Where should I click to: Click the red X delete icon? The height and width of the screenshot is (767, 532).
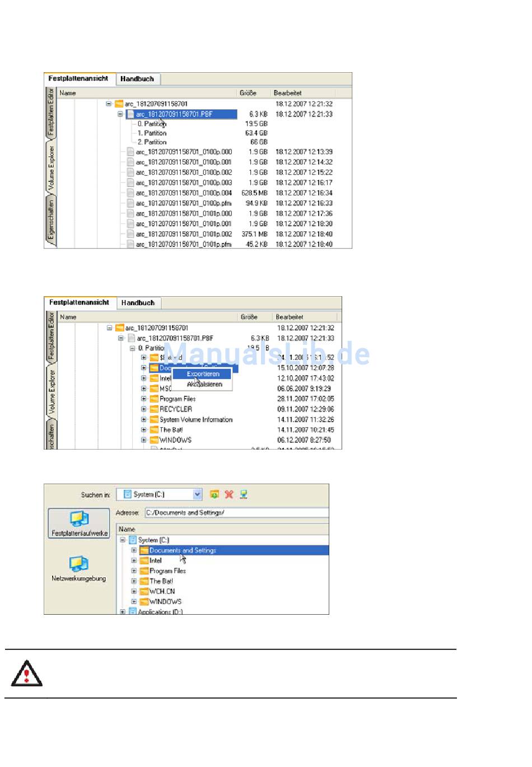coord(229,494)
